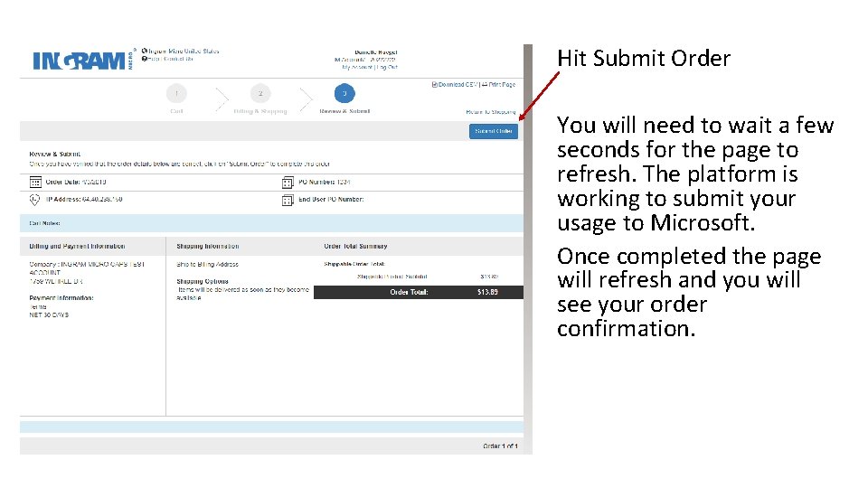Image resolution: width=868 pixels, height=488 pixels.
Task: Click the IM Account number line
Action: coord(365,60)
